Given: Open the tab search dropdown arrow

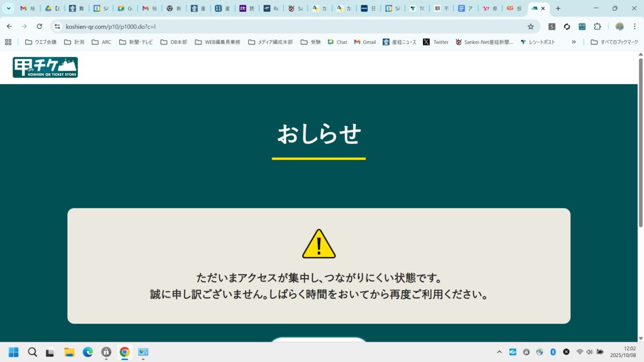Looking at the screenshot, I should pyautogui.click(x=9, y=9).
